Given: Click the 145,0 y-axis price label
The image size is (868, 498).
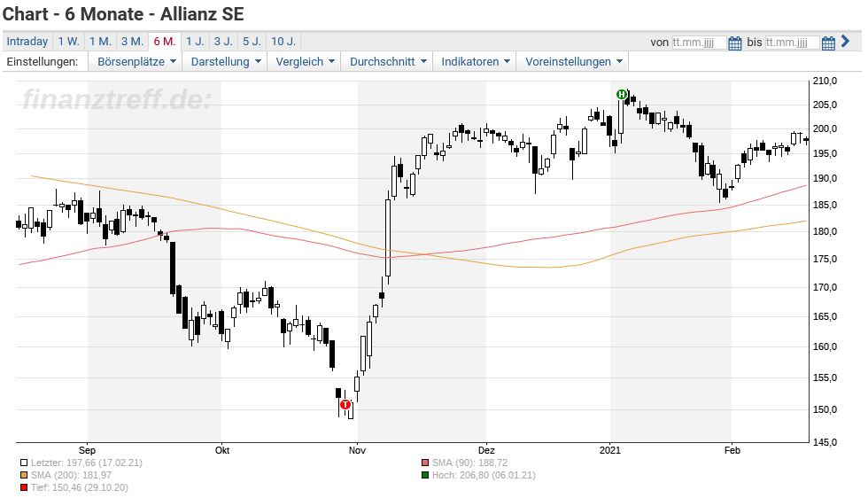Looking at the screenshot, I should (x=825, y=442).
